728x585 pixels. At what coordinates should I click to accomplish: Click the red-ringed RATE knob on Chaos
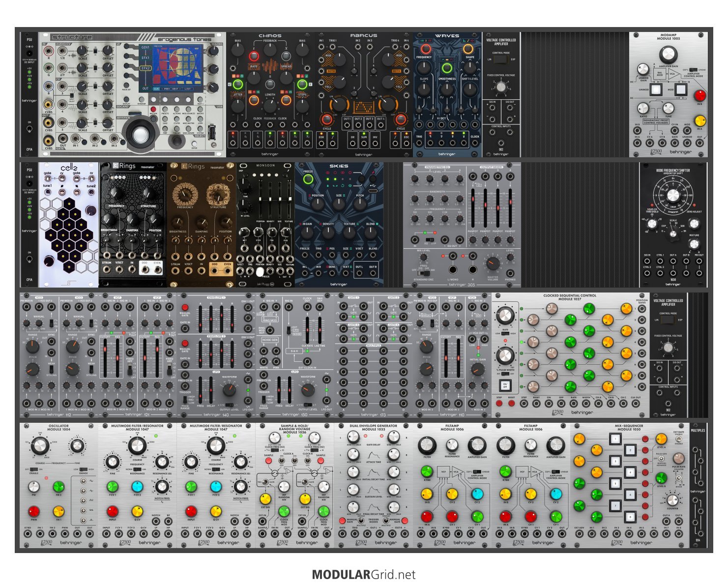click(254, 56)
